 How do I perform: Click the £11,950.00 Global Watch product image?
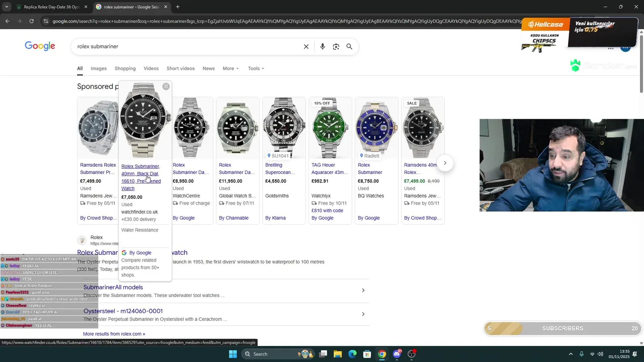point(237,128)
